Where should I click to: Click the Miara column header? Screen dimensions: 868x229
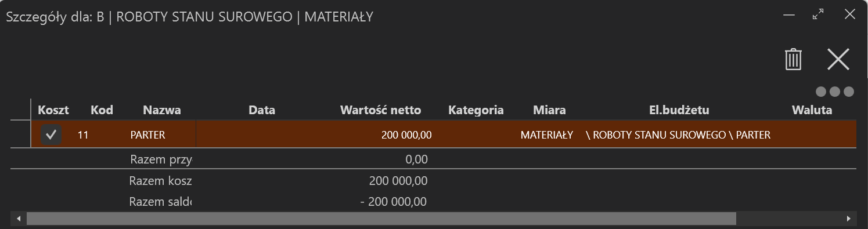click(x=549, y=110)
